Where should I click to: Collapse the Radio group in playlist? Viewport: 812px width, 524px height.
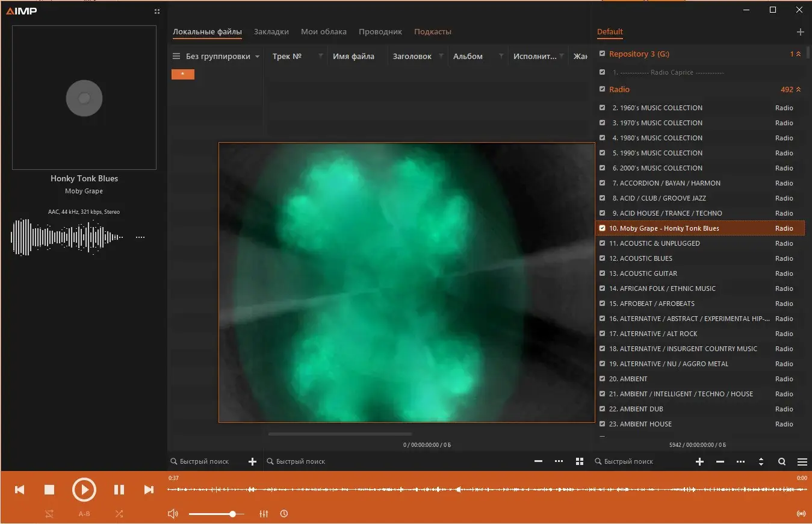(x=798, y=90)
